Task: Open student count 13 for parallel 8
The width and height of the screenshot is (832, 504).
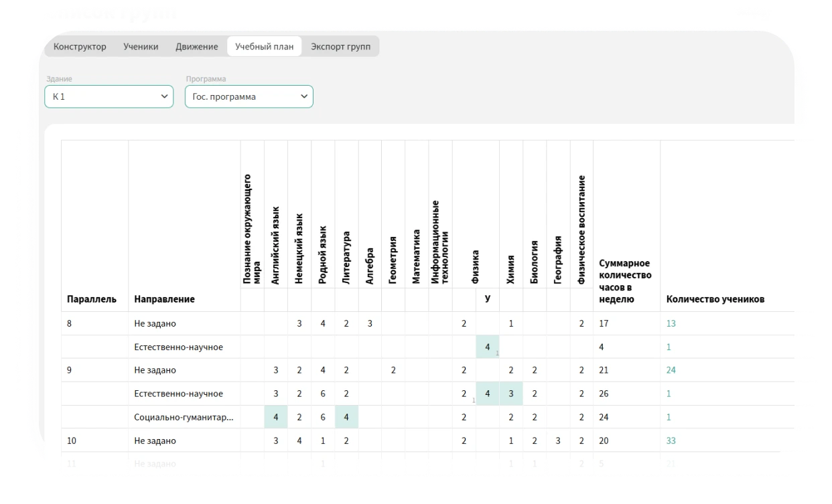Action: point(671,324)
